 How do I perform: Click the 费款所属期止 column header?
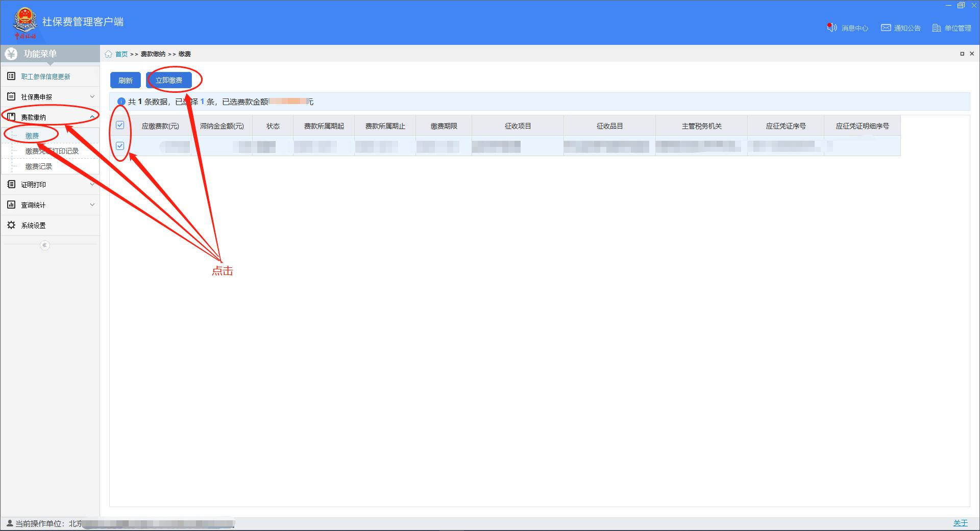click(385, 126)
